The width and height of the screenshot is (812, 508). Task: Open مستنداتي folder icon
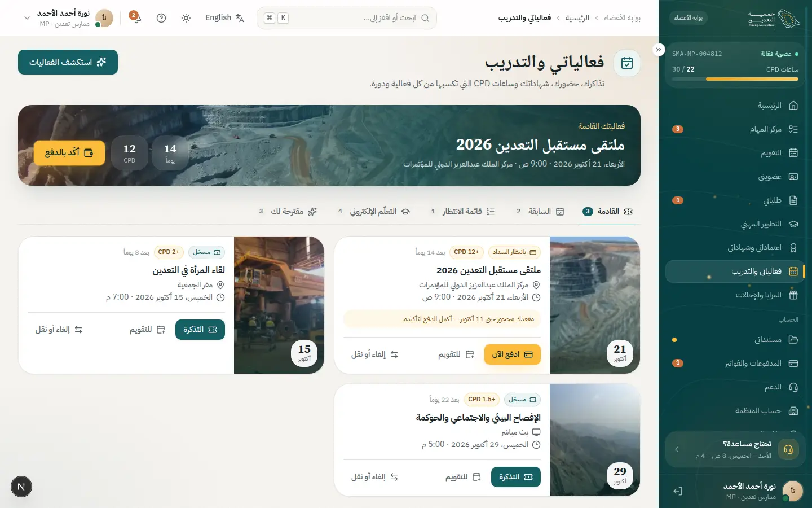793,340
